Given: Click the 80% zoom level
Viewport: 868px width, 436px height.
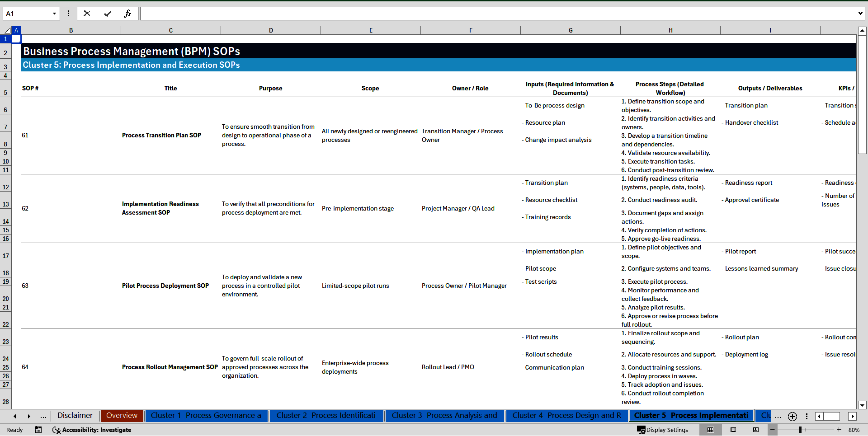Looking at the screenshot, I should (854, 430).
